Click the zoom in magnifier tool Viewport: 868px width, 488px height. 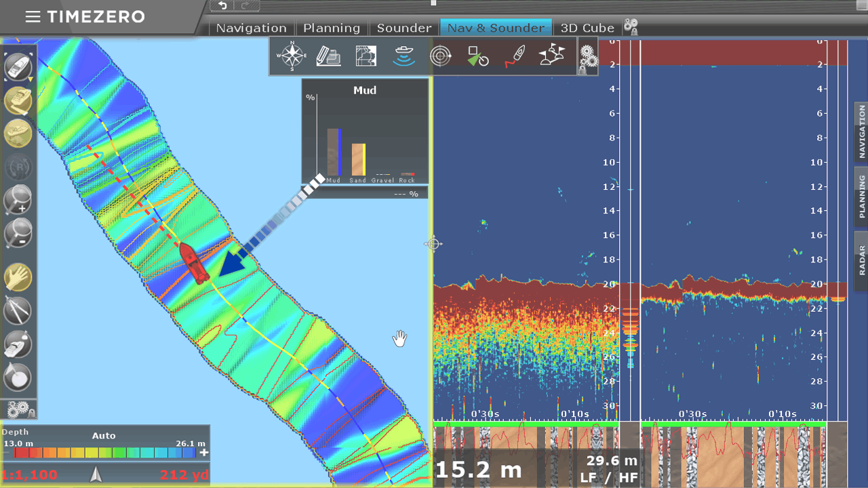pyautogui.click(x=18, y=199)
